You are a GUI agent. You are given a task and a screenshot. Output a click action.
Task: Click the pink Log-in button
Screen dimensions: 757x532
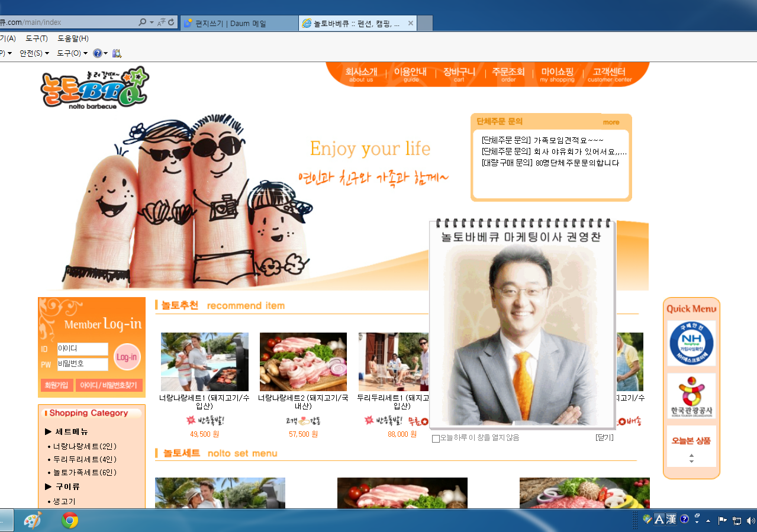pos(127,357)
